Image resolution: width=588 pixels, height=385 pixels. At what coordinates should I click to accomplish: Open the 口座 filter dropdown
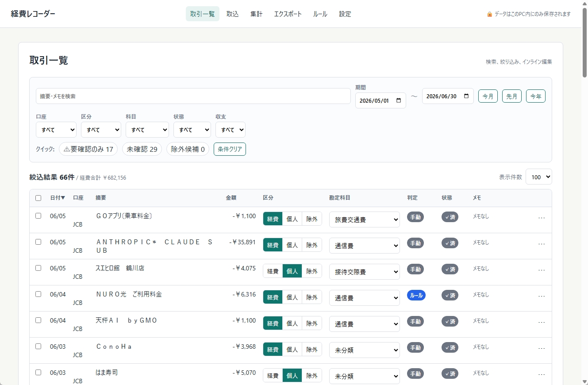[x=56, y=130]
